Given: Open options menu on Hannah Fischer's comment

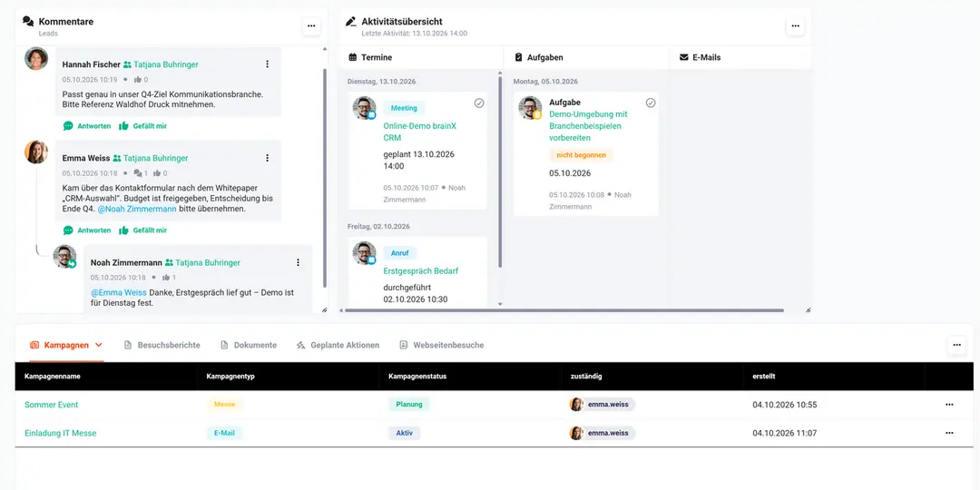Looking at the screenshot, I should (x=268, y=64).
